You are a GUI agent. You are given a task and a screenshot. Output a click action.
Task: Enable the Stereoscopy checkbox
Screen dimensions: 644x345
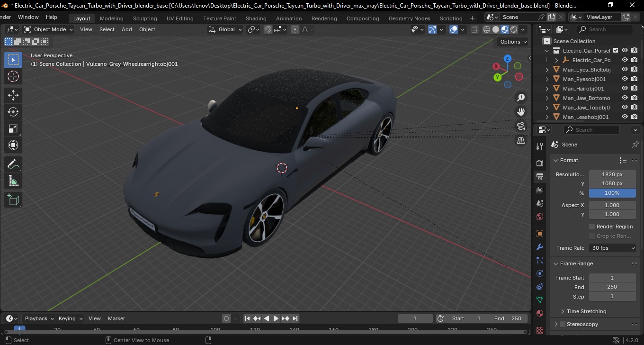(563, 324)
